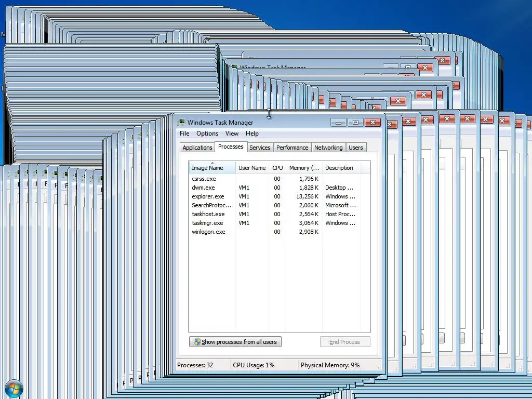This screenshot has height=399, width=532.
Task: Open the View menu
Action: 232,134
